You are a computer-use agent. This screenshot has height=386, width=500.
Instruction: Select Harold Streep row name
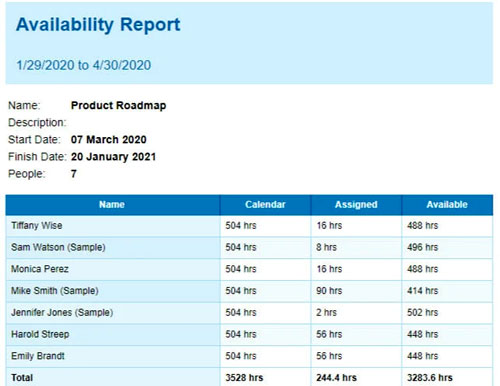coord(40,334)
